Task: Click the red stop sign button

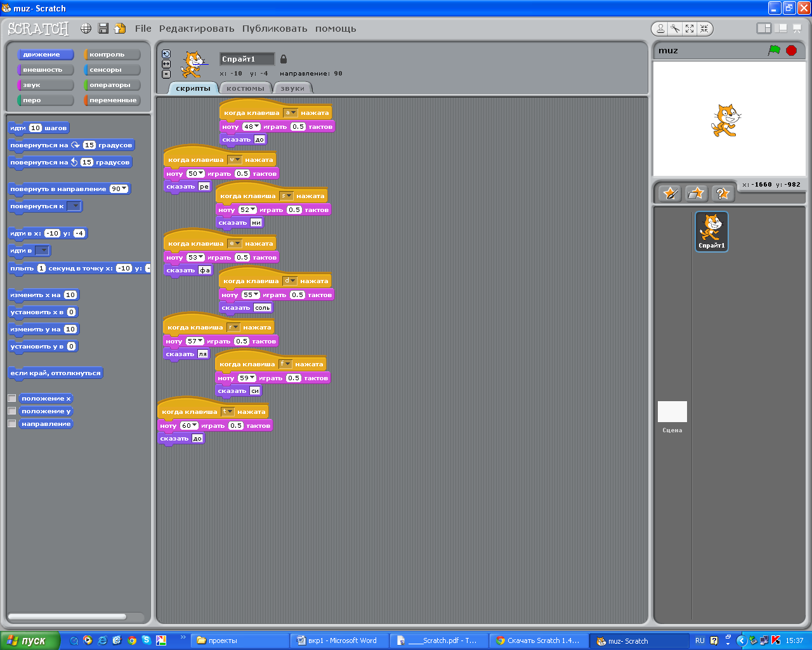Action: pyautogui.click(x=791, y=50)
